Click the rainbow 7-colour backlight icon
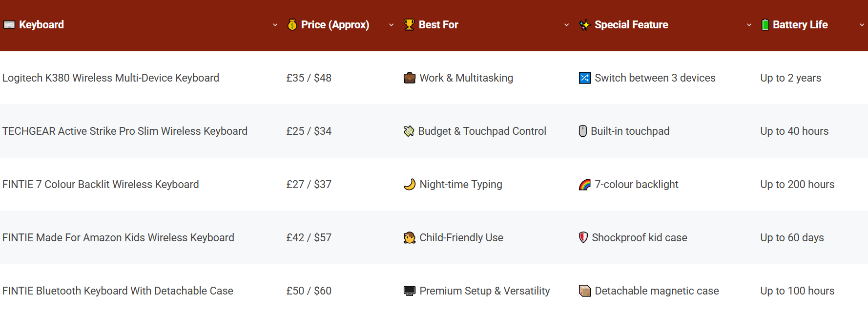Image resolution: width=868 pixels, height=316 pixels. (x=584, y=185)
